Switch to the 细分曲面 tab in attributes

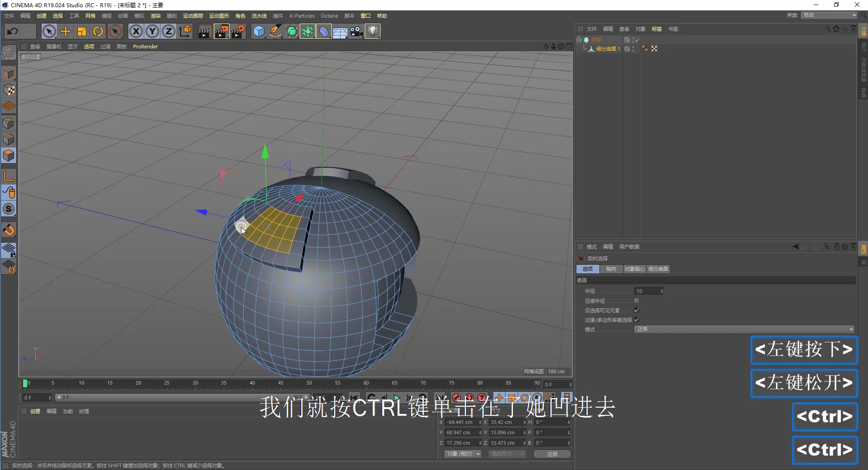[658, 269]
